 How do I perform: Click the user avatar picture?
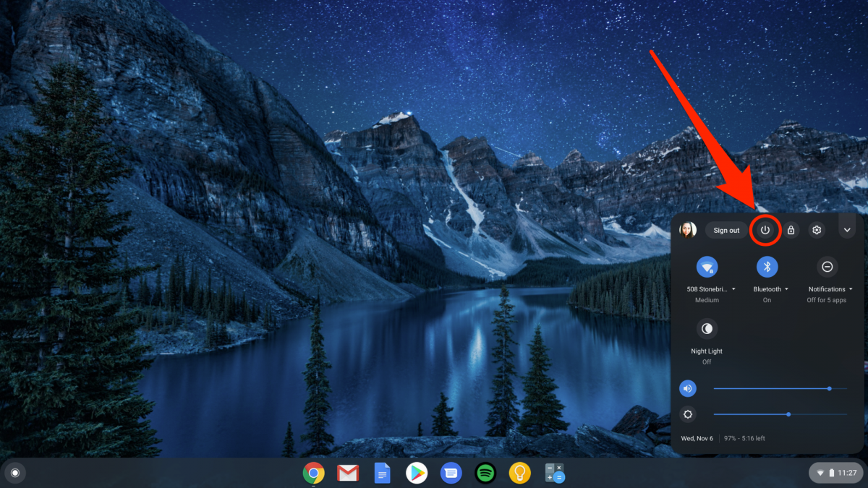point(688,230)
